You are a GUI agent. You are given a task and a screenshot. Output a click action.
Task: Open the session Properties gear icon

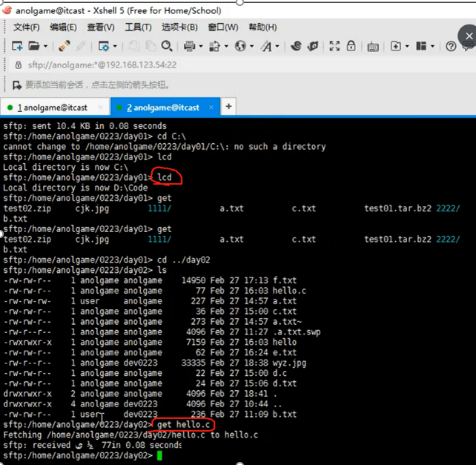(104, 46)
